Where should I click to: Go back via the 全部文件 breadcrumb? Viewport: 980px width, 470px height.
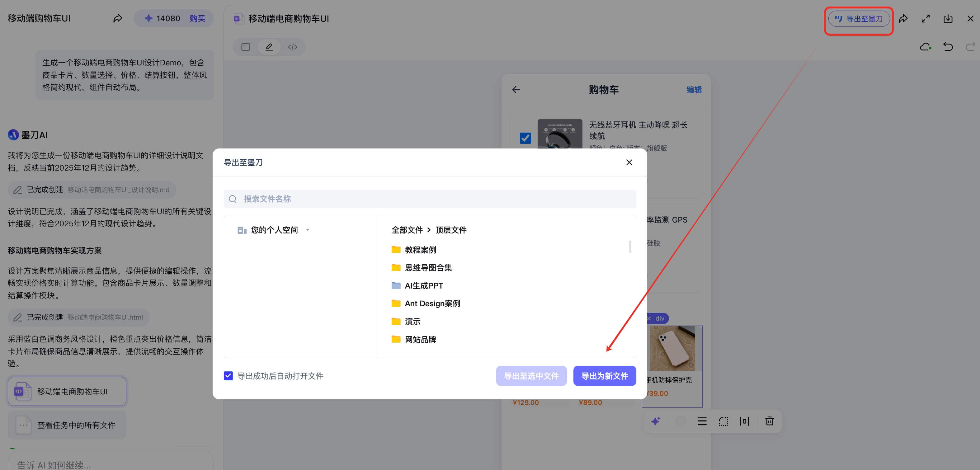pos(407,230)
